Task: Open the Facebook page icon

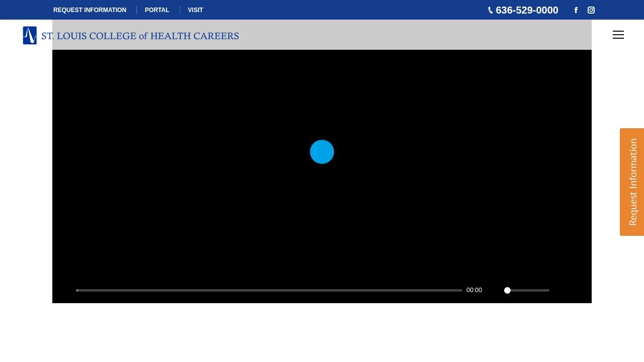Action: 576,10
